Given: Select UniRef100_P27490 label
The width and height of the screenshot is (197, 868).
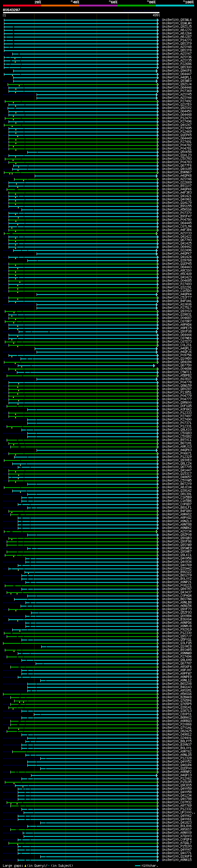Looking at the screenshot, I should (176, 419).
